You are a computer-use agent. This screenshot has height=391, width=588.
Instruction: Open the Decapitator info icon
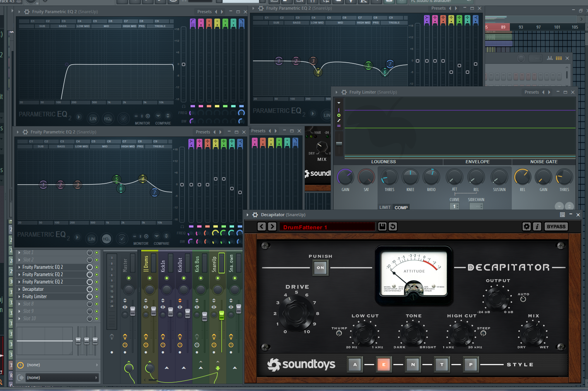point(537,227)
